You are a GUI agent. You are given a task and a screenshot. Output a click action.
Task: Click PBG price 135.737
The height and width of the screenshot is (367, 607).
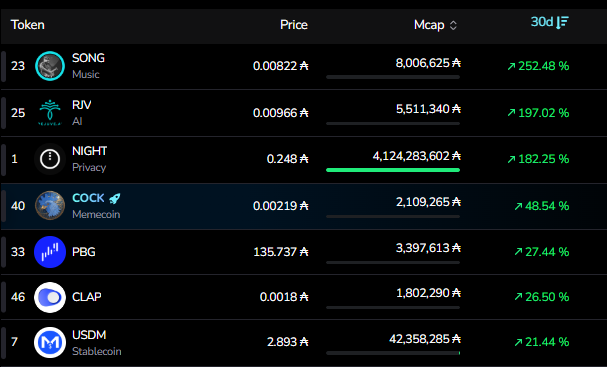pos(281,252)
